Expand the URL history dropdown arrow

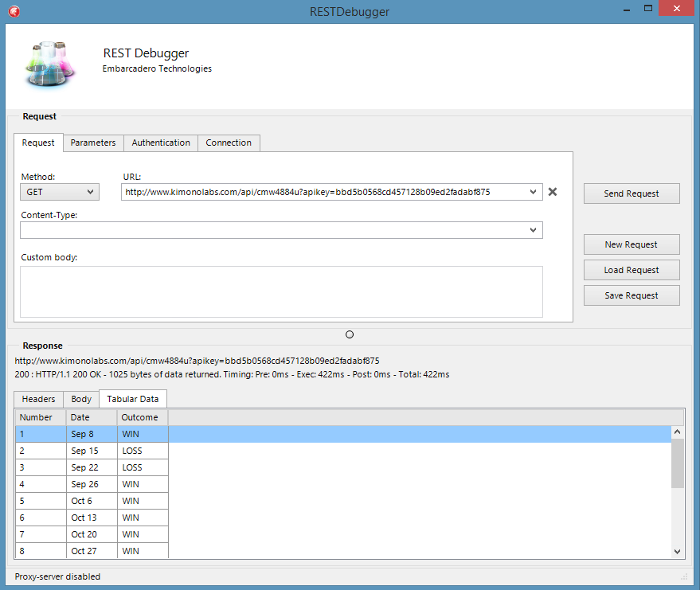point(533,192)
